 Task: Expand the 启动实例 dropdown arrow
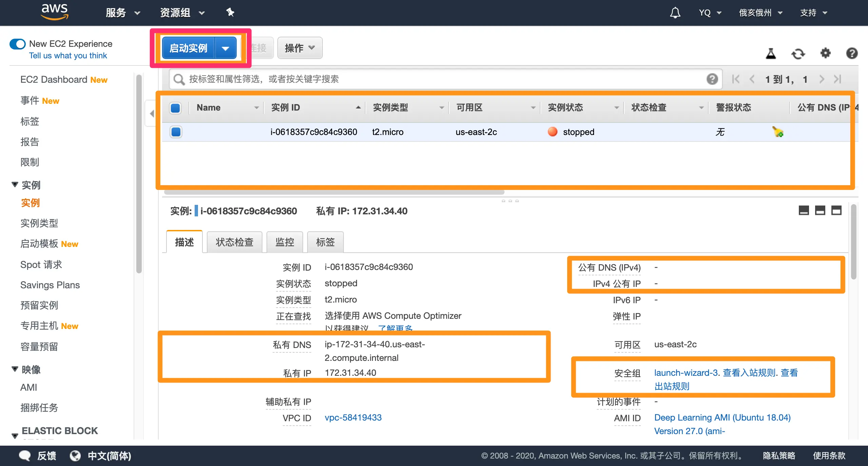point(225,48)
